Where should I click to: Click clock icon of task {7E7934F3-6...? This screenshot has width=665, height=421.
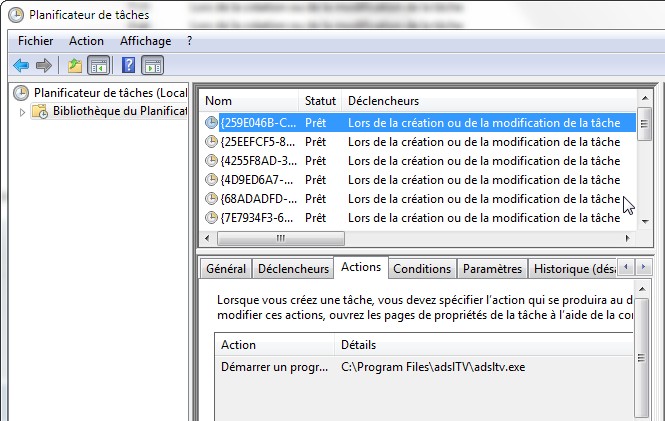[x=211, y=218]
